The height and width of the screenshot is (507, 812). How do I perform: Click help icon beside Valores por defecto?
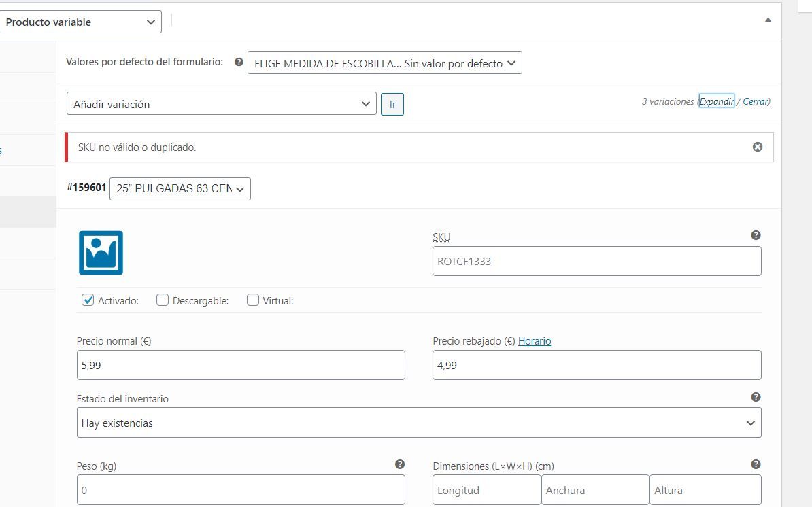pos(239,62)
